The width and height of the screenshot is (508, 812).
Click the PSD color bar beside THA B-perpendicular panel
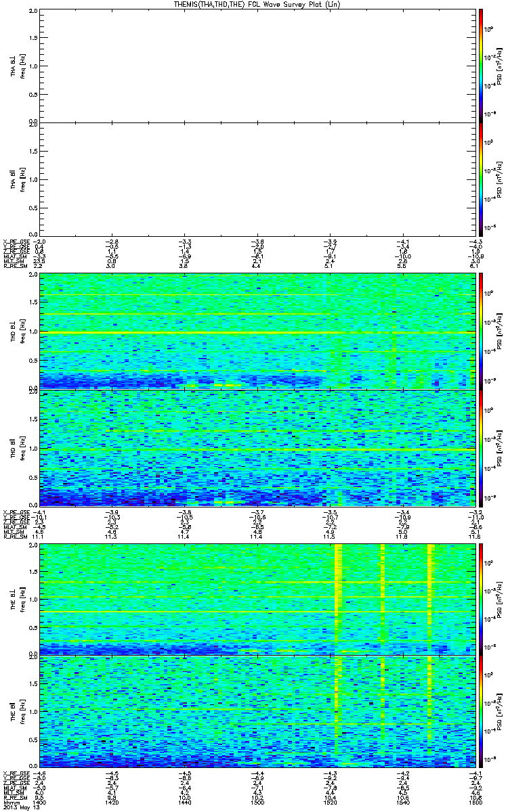click(481, 66)
